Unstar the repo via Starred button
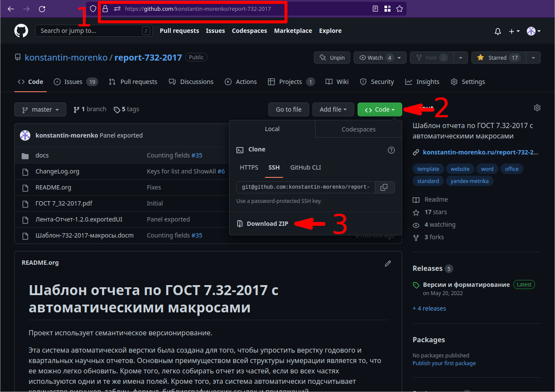 coord(498,58)
